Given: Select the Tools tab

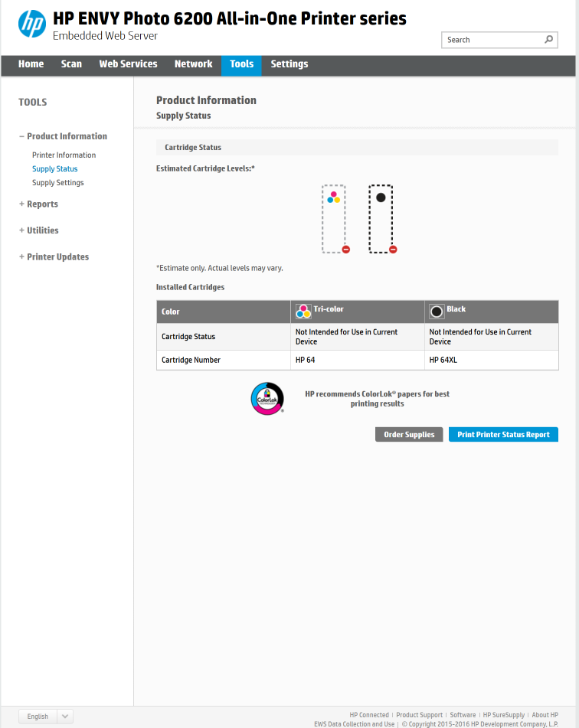Looking at the screenshot, I should [242, 64].
